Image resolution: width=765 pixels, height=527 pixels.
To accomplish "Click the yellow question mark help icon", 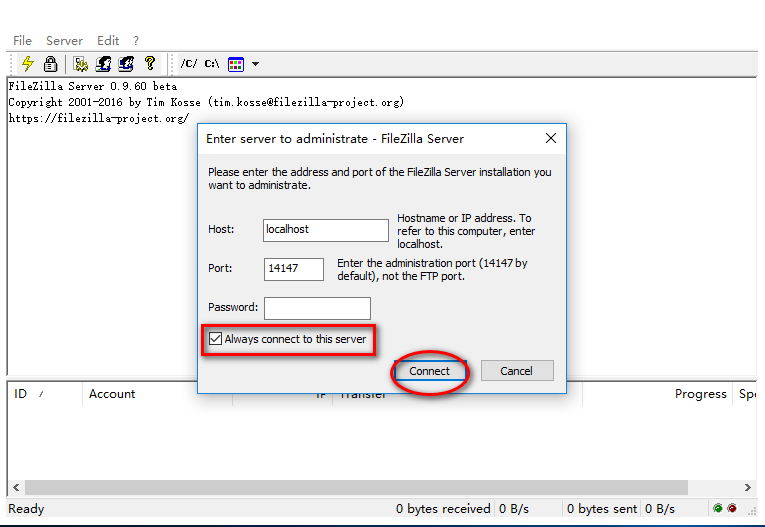I will point(150,63).
